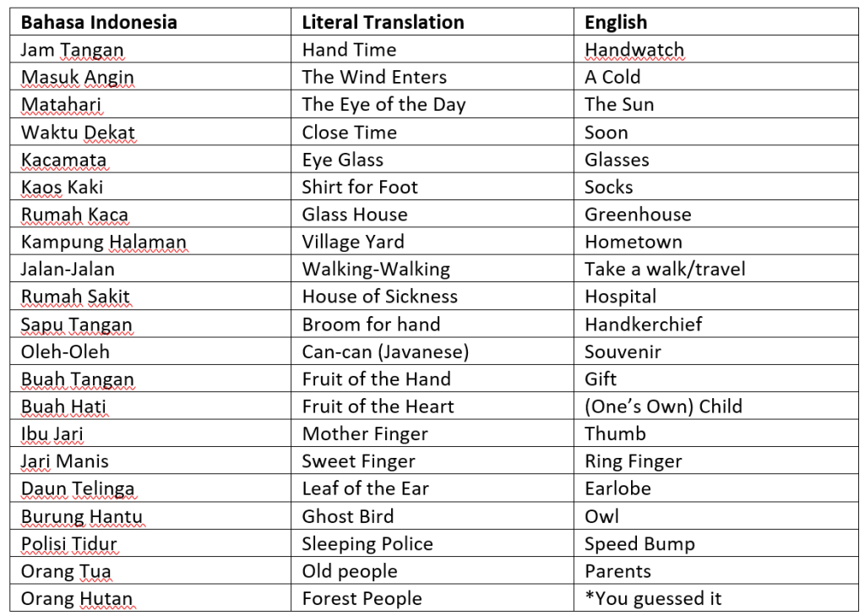Select the "Kacamata" cell
This screenshot has width=865, height=616.
pyautogui.click(x=63, y=160)
